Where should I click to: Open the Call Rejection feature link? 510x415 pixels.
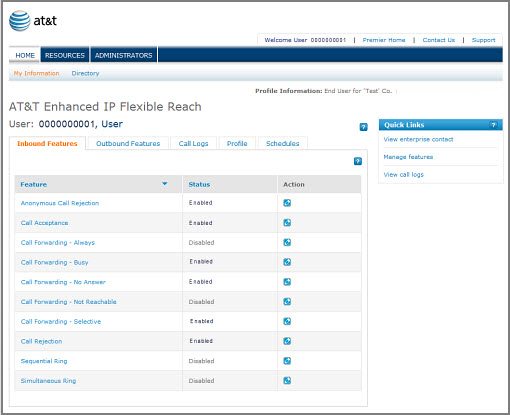click(41, 341)
